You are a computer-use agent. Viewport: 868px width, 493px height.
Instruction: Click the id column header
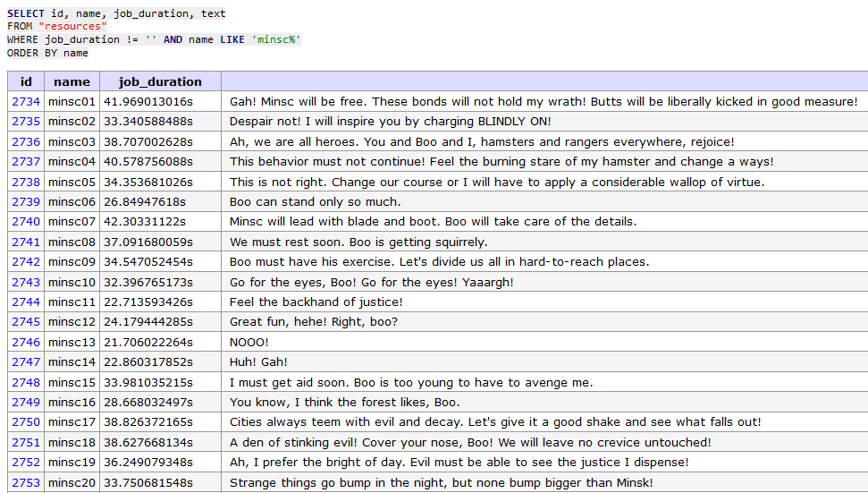[26, 81]
